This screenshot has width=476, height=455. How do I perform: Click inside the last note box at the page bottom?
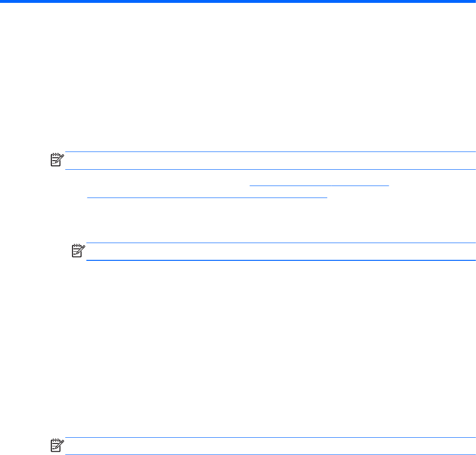click(271, 446)
